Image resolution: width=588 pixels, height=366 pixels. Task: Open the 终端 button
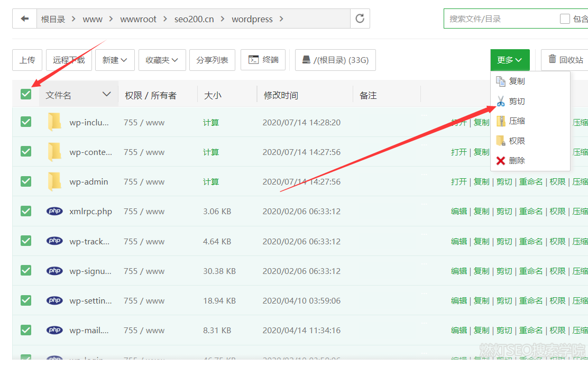pyautogui.click(x=263, y=60)
